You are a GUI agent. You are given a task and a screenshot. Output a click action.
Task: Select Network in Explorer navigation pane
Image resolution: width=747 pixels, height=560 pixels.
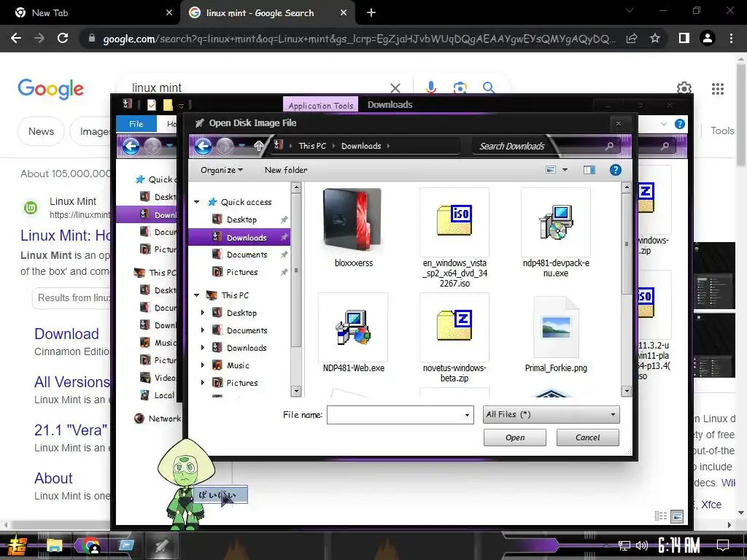(164, 419)
